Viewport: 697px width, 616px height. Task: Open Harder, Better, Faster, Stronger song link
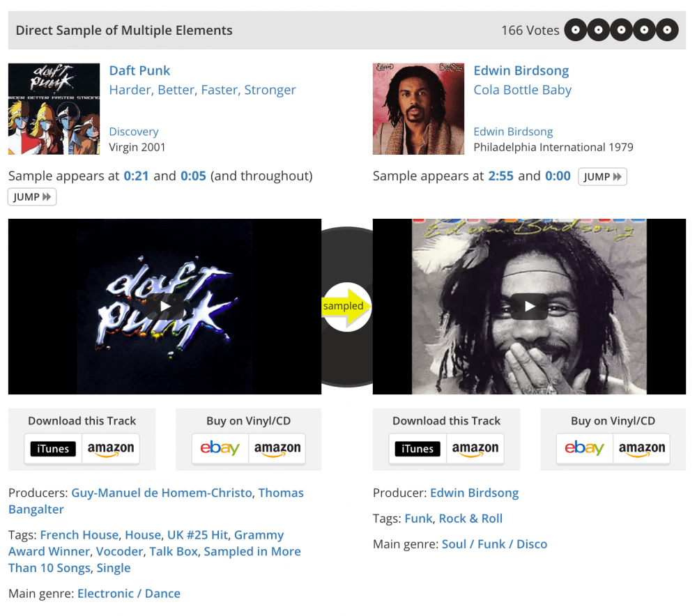pyautogui.click(x=202, y=90)
